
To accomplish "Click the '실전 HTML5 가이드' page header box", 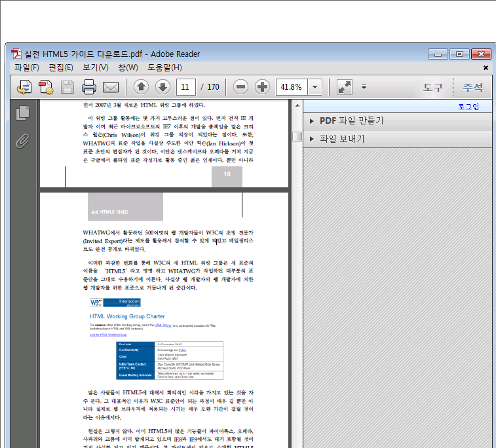I will click(x=125, y=206).
